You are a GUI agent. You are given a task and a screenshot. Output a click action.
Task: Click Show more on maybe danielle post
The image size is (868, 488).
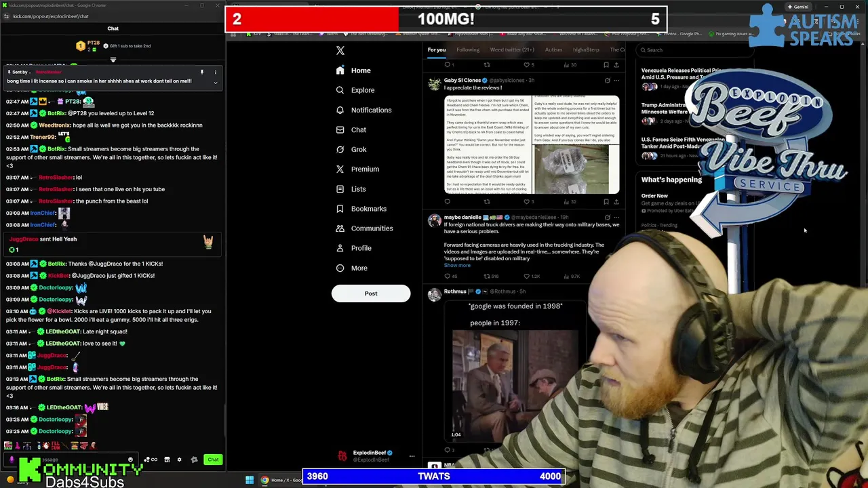457,265
